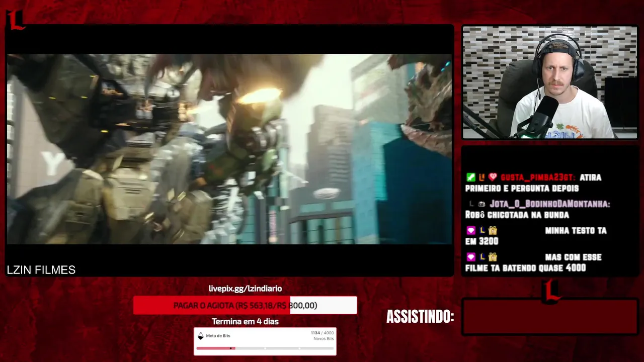Click the PAGAR O AGIOTA donation goal bar
Image resolution: width=644 pixels, height=362 pixels.
tap(245, 305)
